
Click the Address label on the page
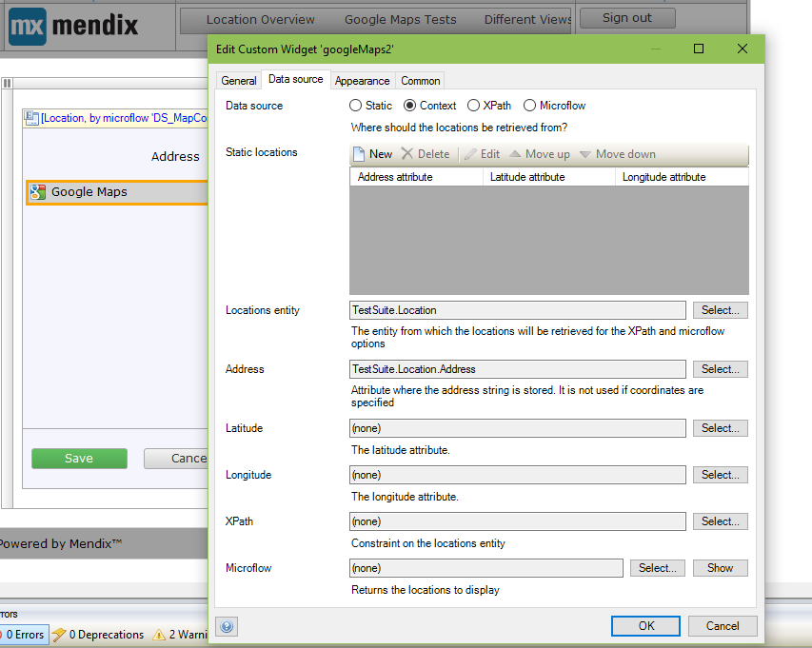click(175, 156)
